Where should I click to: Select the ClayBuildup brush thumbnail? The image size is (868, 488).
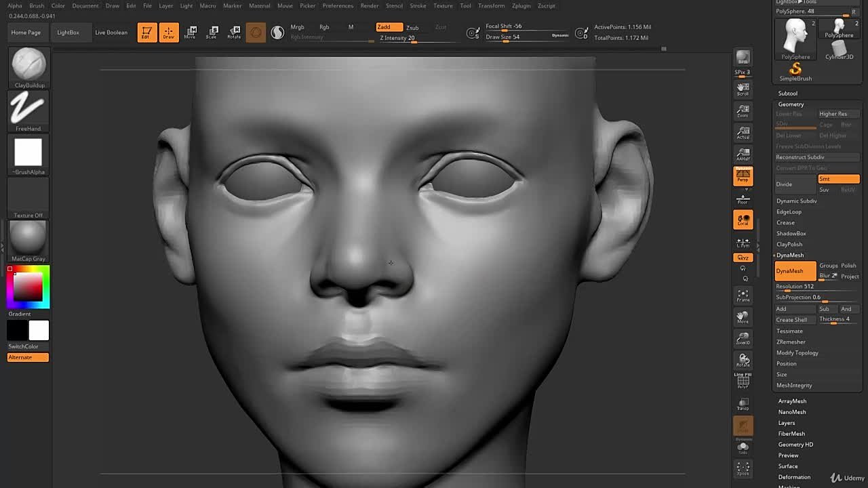pyautogui.click(x=28, y=65)
